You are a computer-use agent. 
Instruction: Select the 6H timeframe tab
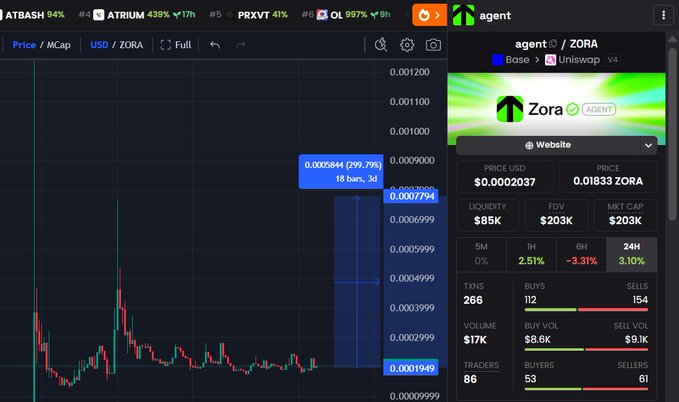click(582, 254)
